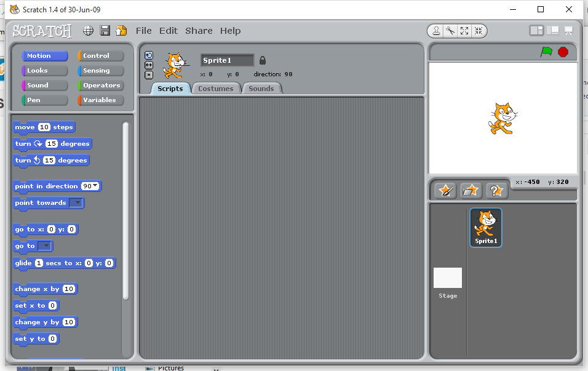Maximize the Scratch window

pyautogui.click(x=541, y=9)
